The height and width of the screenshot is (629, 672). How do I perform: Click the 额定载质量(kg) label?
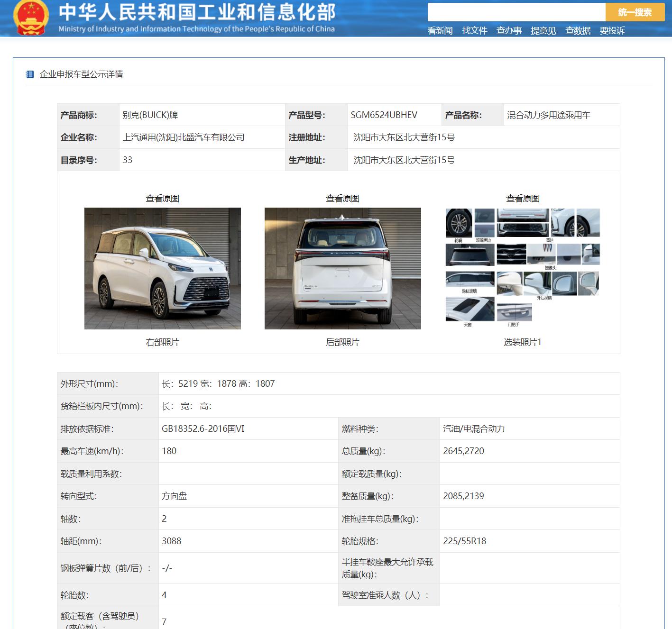372,474
